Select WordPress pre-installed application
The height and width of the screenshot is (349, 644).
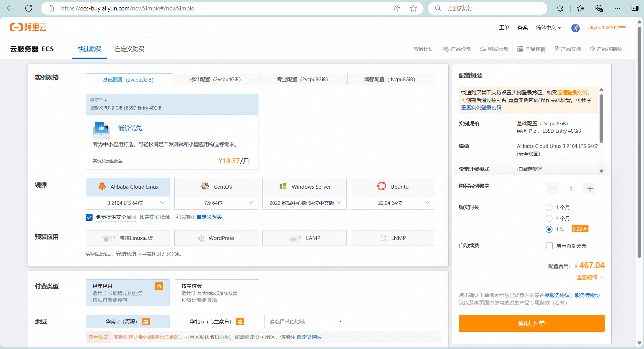click(216, 238)
